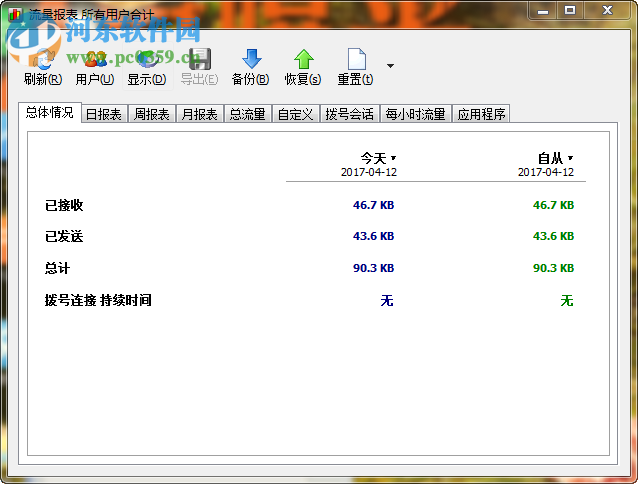Image resolution: width=638 pixels, height=484 pixels.
Task: Open the Users (用户) toolbar icon
Action: click(95, 59)
